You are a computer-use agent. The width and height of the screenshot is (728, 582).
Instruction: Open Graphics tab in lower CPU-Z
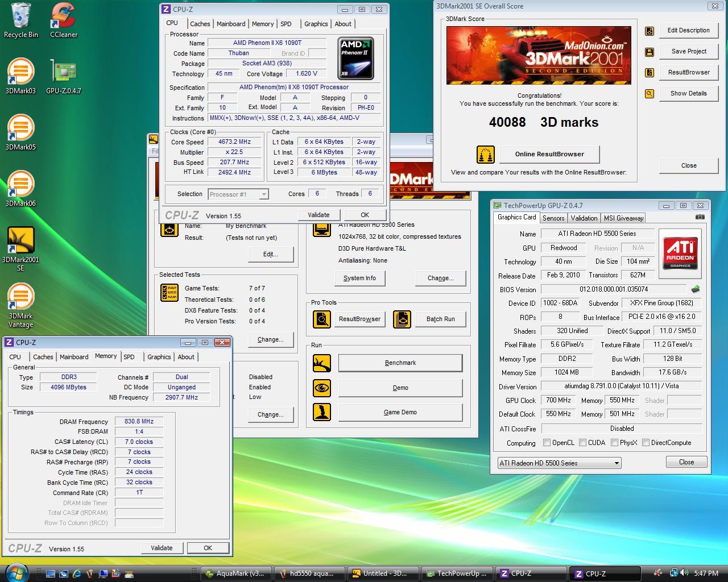point(159,357)
